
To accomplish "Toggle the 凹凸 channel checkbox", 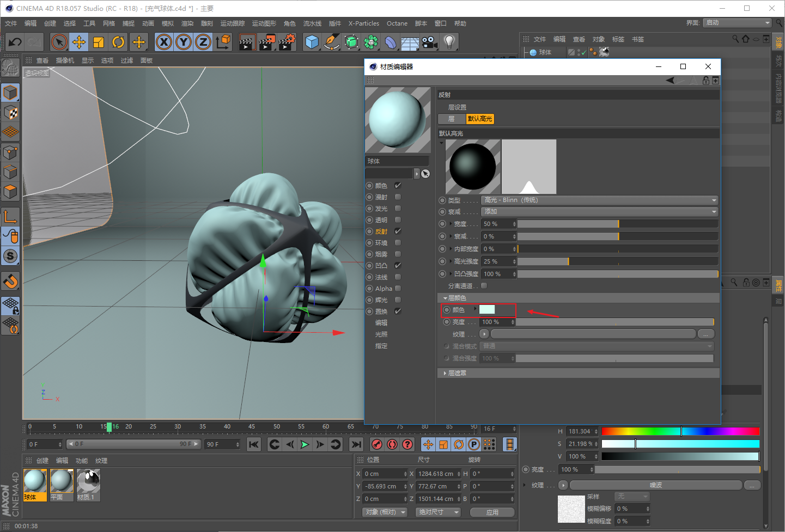I will click(x=398, y=266).
